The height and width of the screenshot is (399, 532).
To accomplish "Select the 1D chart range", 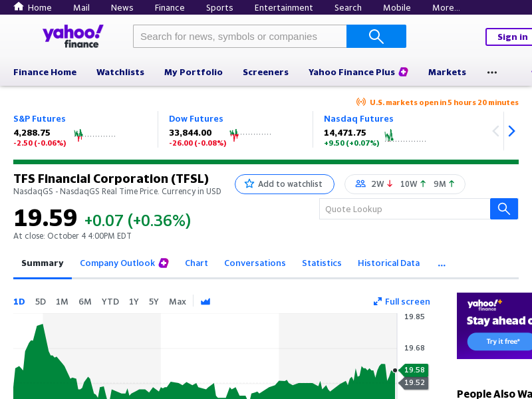I will [x=19, y=301].
